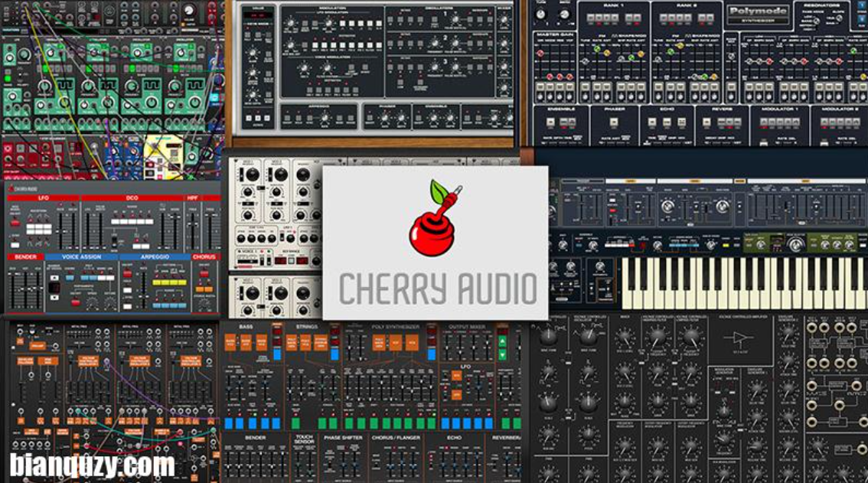Enable the Polymode Echo on switch

click(x=652, y=122)
